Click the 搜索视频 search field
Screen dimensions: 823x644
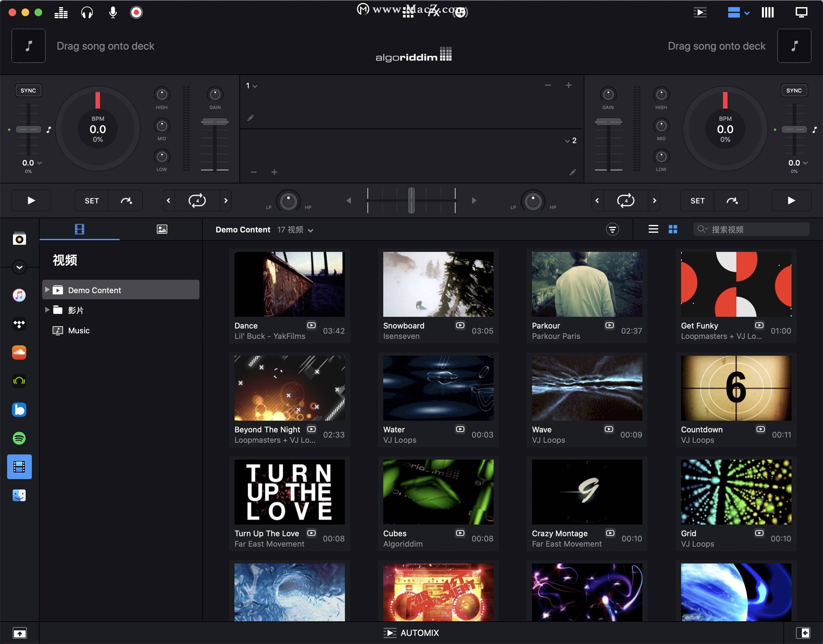tap(751, 229)
